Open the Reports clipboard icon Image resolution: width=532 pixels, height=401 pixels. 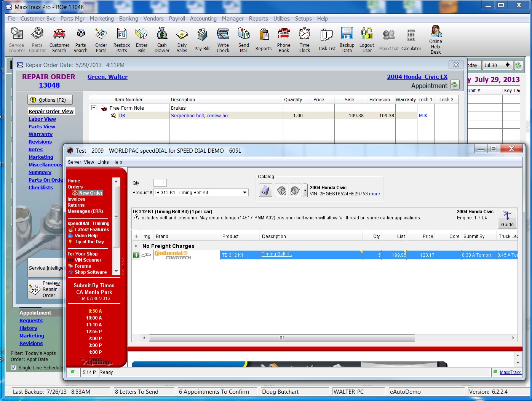point(264,40)
